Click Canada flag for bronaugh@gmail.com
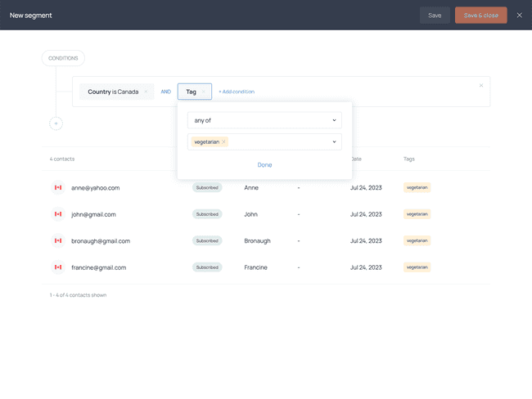 (58, 240)
